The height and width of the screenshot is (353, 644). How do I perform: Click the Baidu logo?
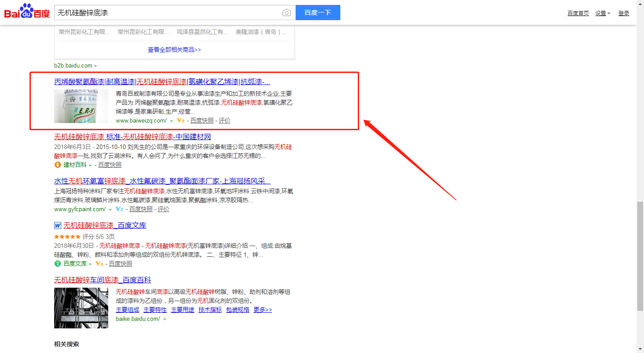(27, 11)
